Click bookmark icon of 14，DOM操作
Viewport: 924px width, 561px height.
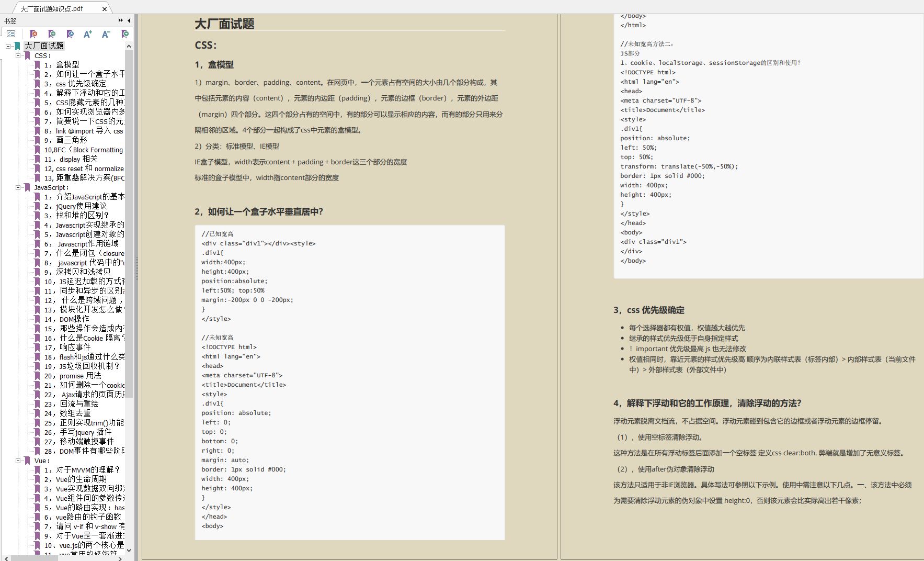point(37,319)
